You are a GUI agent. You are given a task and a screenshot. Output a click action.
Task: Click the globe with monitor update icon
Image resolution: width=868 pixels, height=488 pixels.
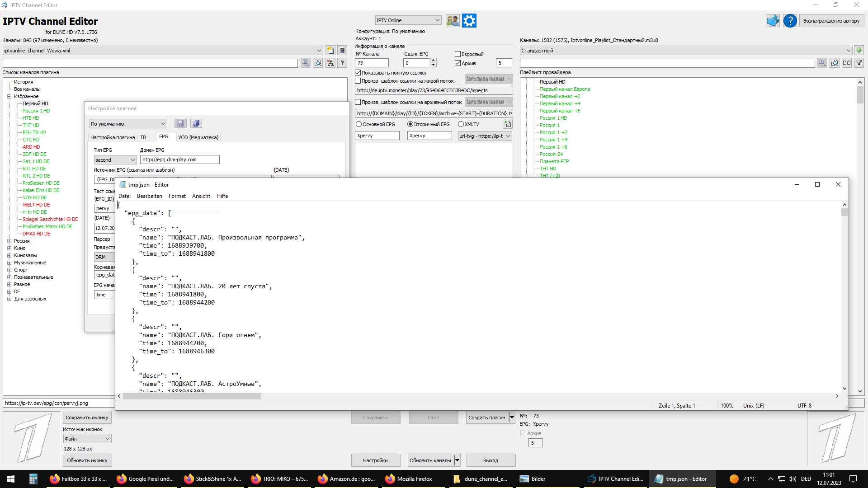point(773,21)
